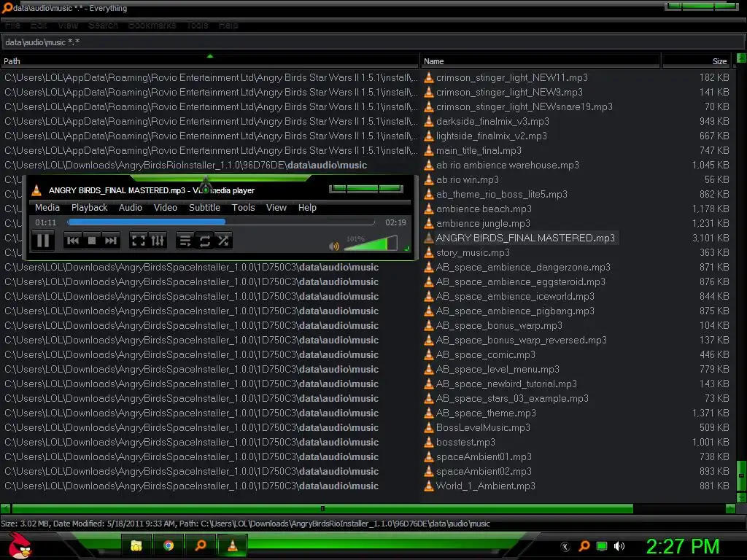Open Angry Birds start button on taskbar
The width and height of the screenshot is (747, 560).
pos(20,546)
